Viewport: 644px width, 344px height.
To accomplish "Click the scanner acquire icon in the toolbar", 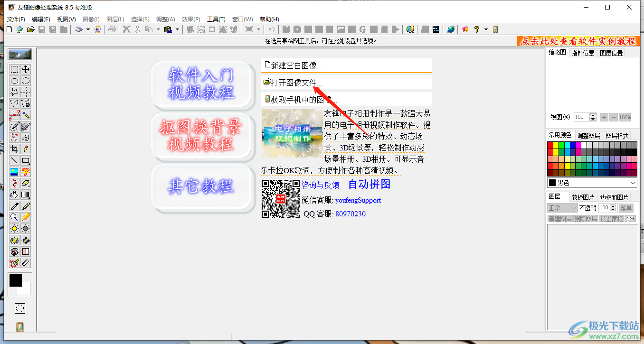I will pos(79,29).
